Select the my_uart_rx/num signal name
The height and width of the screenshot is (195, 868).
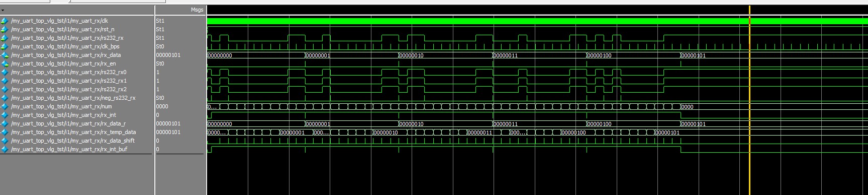[61, 106]
